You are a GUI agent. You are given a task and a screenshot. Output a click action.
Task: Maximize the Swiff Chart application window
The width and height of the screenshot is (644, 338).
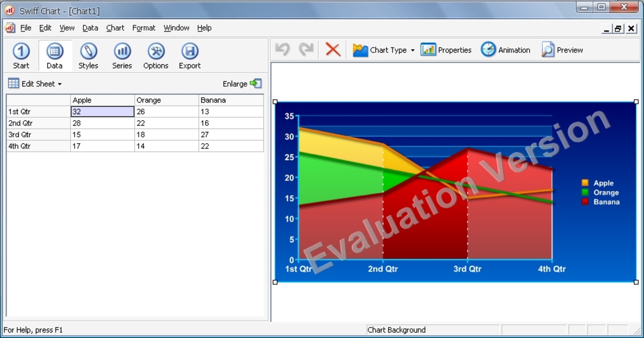point(602,7)
